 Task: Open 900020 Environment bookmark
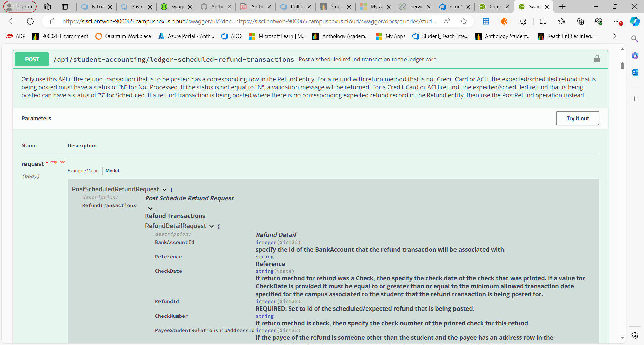pyautogui.click(x=60, y=36)
